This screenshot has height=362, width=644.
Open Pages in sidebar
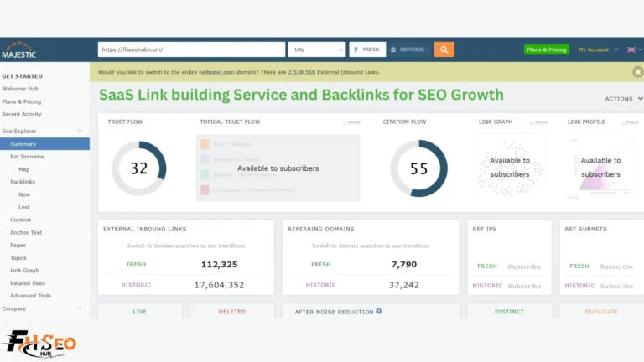pyautogui.click(x=18, y=245)
